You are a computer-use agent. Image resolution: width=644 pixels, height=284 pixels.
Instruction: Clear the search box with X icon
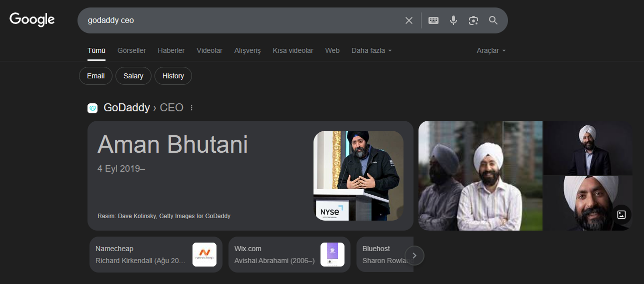point(409,20)
